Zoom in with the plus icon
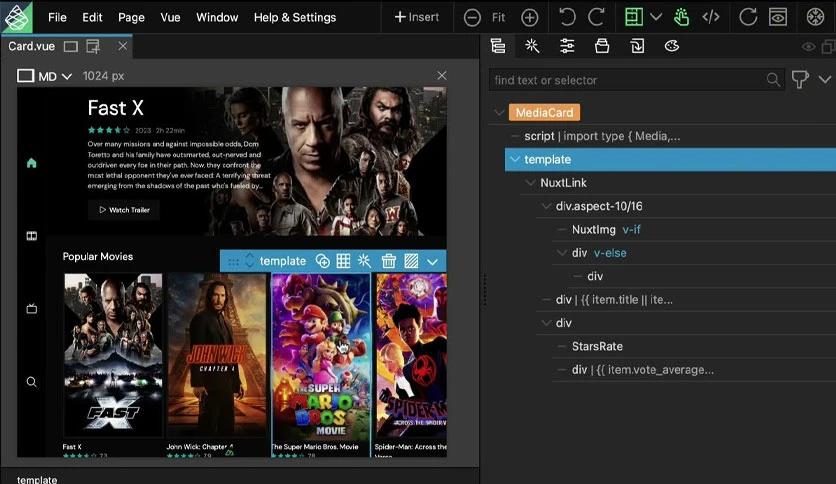836x484 pixels. (x=529, y=18)
